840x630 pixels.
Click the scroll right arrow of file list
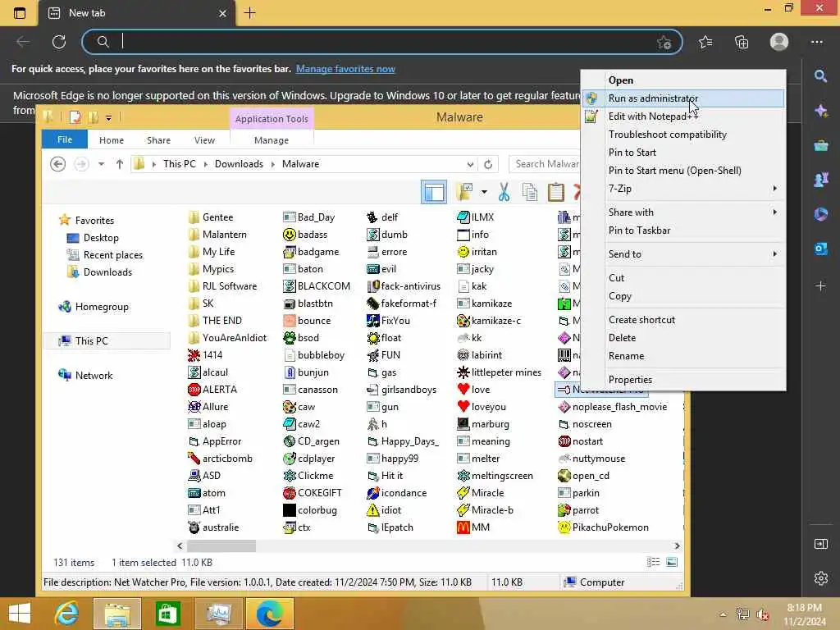tap(677, 546)
